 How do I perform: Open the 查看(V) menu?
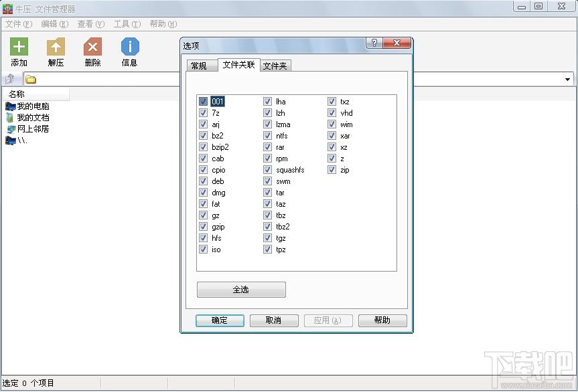tap(90, 24)
